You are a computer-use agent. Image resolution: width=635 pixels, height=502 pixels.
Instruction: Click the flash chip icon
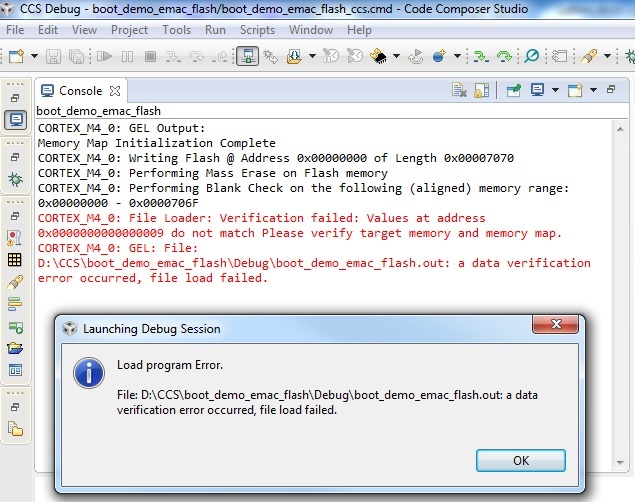click(x=378, y=56)
